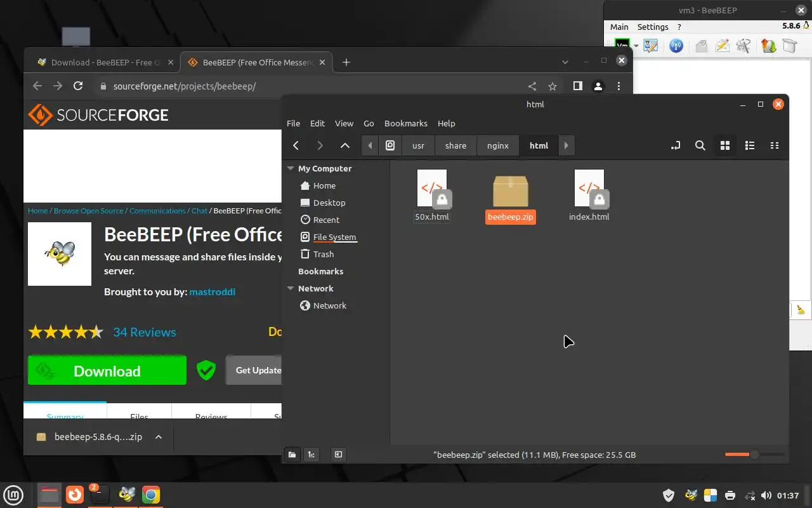Show tree view in sidebar
Image resolution: width=812 pixels, height=508 pixels.
(311, 455)
